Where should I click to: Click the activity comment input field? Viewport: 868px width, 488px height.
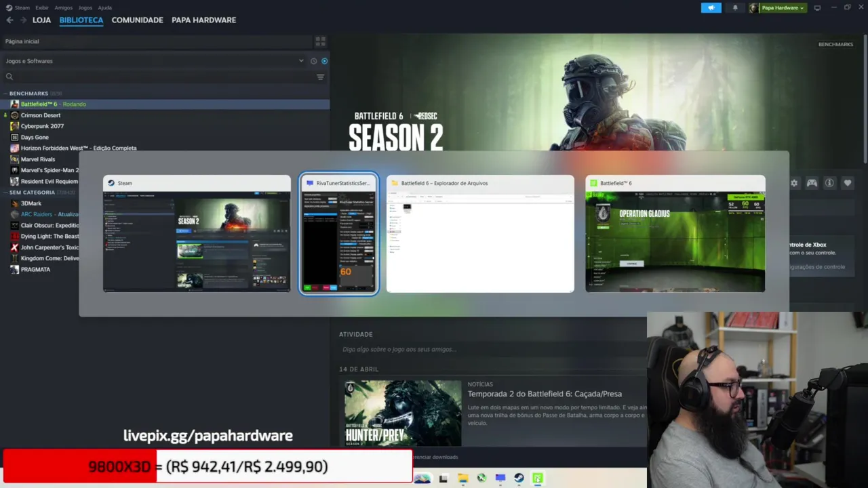coord(493,350)
